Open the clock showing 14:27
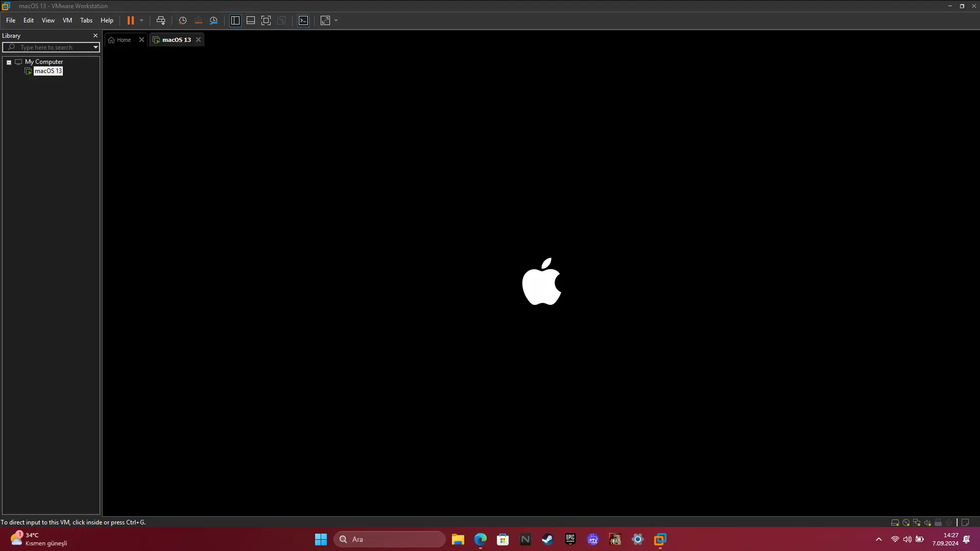Screen dimensions: 980x551 [x=945, y=539]
